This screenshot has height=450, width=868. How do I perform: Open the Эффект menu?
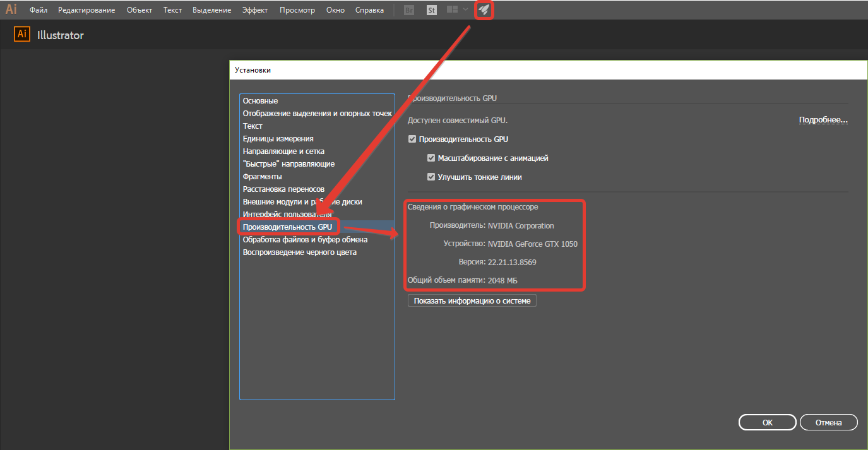(255, 10)
